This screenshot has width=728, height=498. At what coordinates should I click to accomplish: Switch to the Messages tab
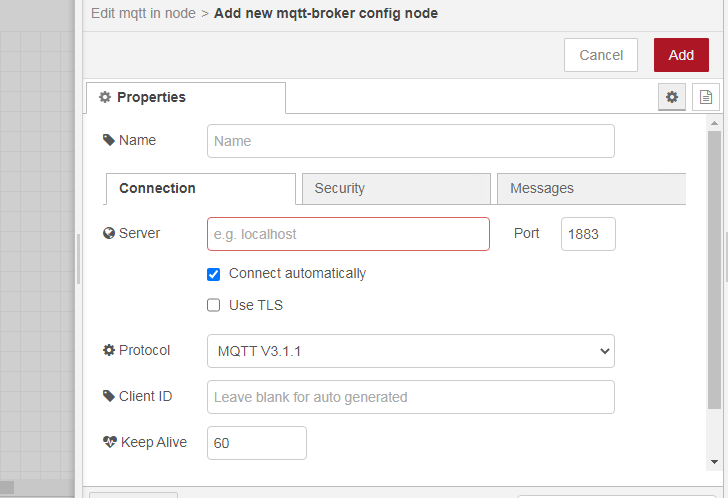(590, 188)
